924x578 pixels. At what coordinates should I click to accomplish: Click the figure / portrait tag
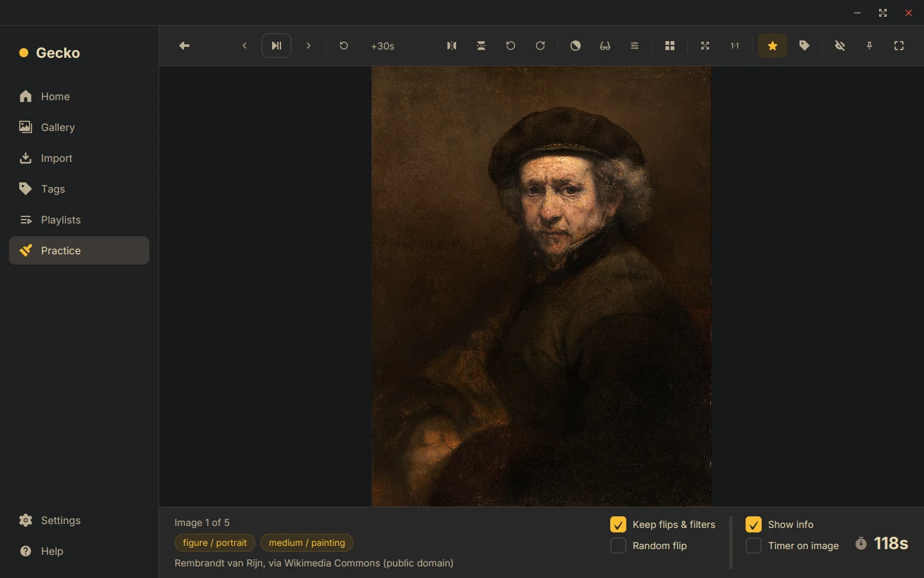coord(215,543)
